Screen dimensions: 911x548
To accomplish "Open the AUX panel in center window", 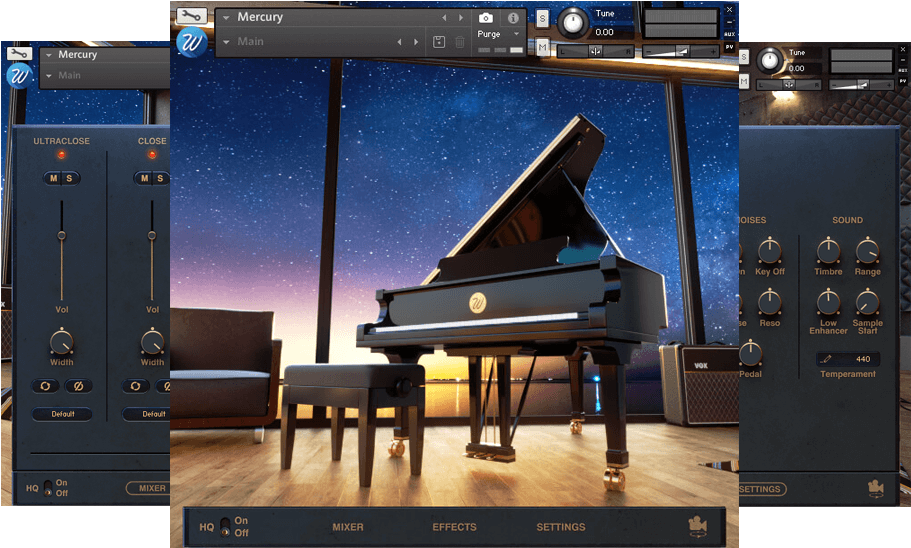I will tap(730, 34).
